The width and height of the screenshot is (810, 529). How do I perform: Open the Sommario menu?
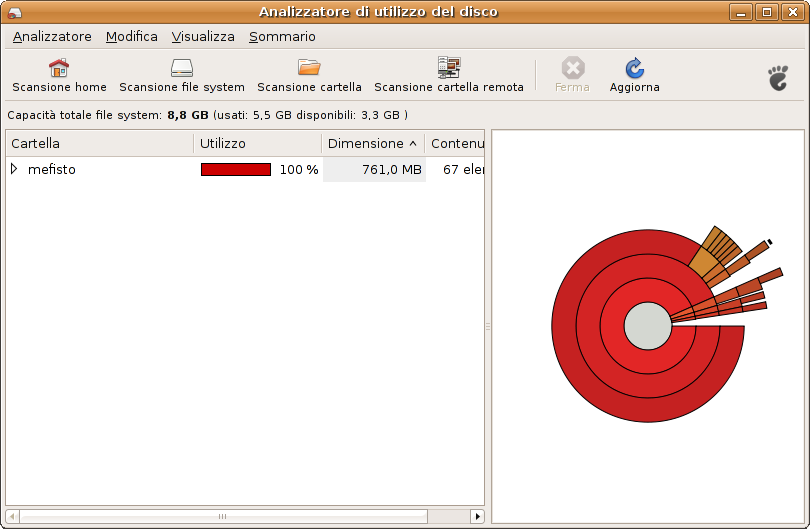282,37
